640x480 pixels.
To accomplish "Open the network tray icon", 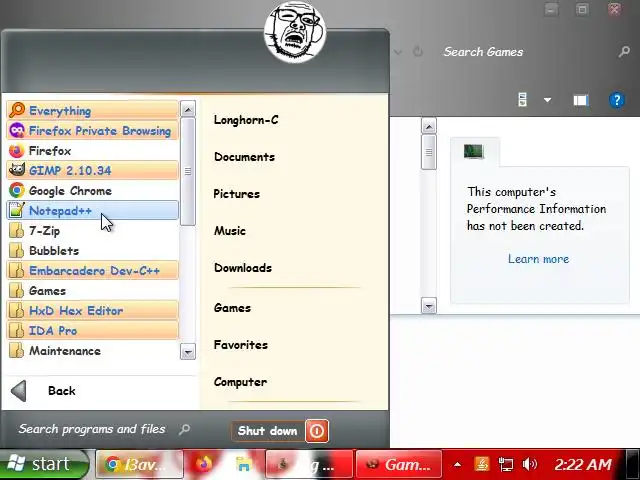I will [506, 464].
